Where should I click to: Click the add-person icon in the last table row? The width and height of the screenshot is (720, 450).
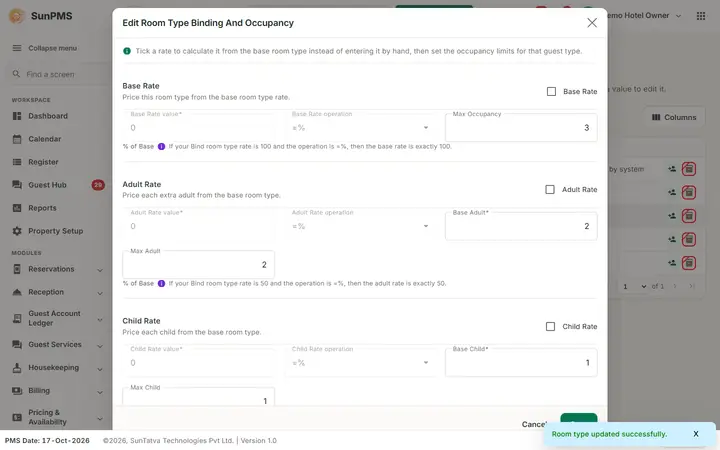tap(672, 263)
